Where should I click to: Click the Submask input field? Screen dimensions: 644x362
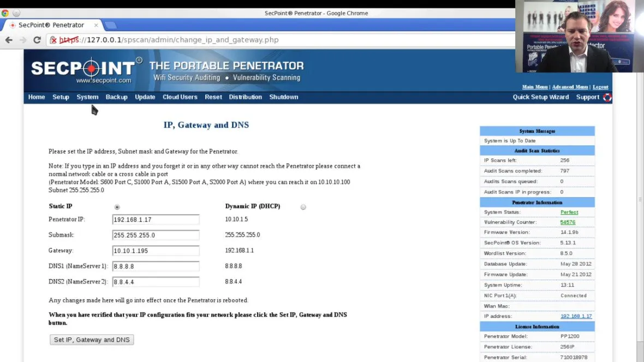click(x=156, y=235)
